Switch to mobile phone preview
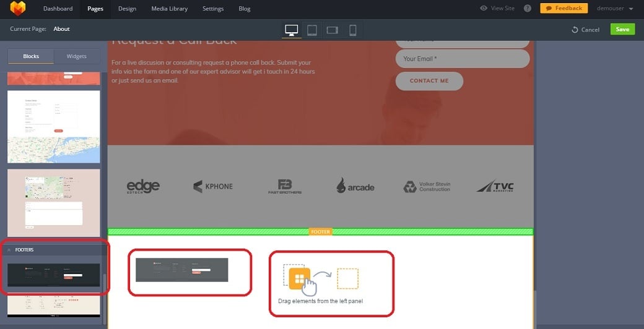Screen dimensions: 644x329 (x=352, y=30)
